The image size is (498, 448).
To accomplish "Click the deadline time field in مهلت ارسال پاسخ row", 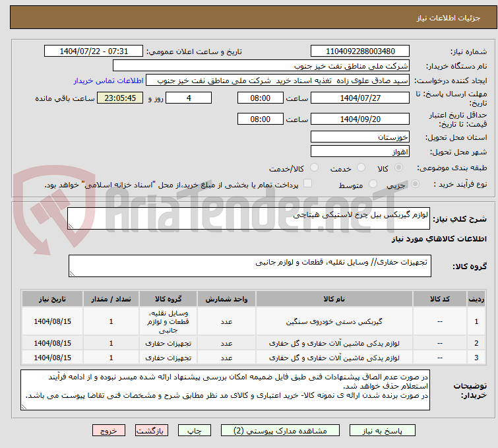I will pyautogui.click(x=260, y=98).
